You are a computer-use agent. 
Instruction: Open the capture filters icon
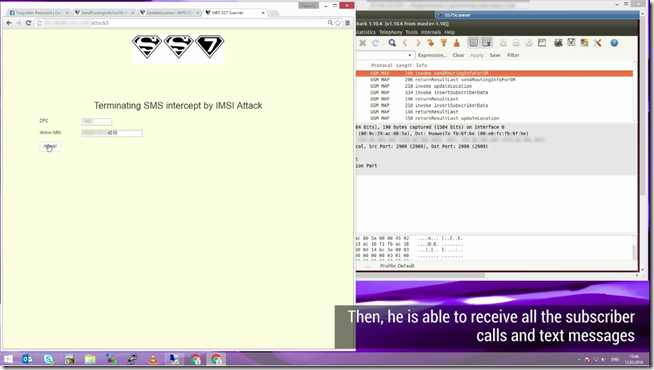pos(558,43)
